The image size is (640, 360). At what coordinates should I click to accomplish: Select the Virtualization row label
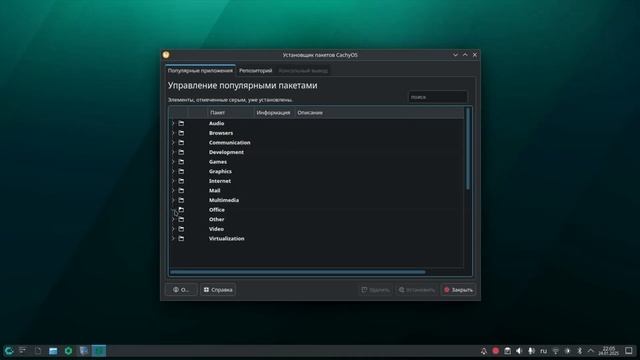227,238
